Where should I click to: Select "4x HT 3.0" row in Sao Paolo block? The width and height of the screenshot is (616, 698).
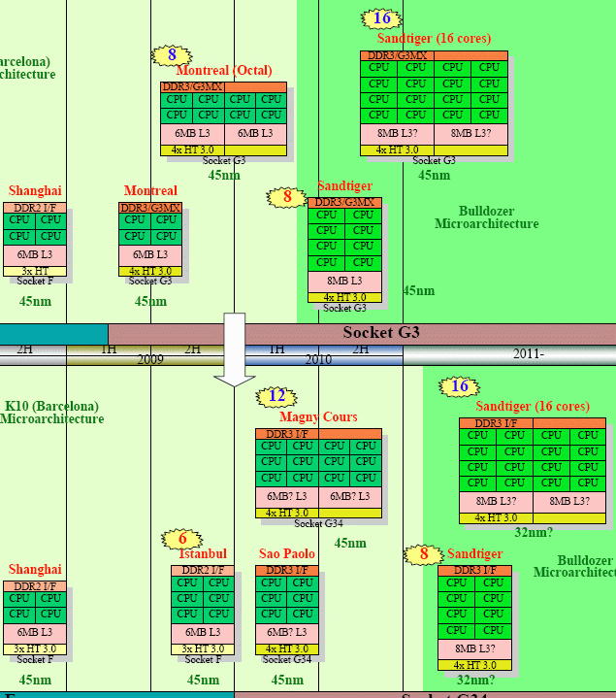[287, 649]
